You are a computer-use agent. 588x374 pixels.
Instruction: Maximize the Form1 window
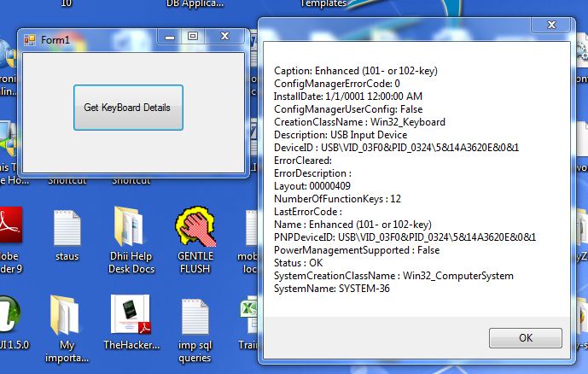tap(193, 36)
